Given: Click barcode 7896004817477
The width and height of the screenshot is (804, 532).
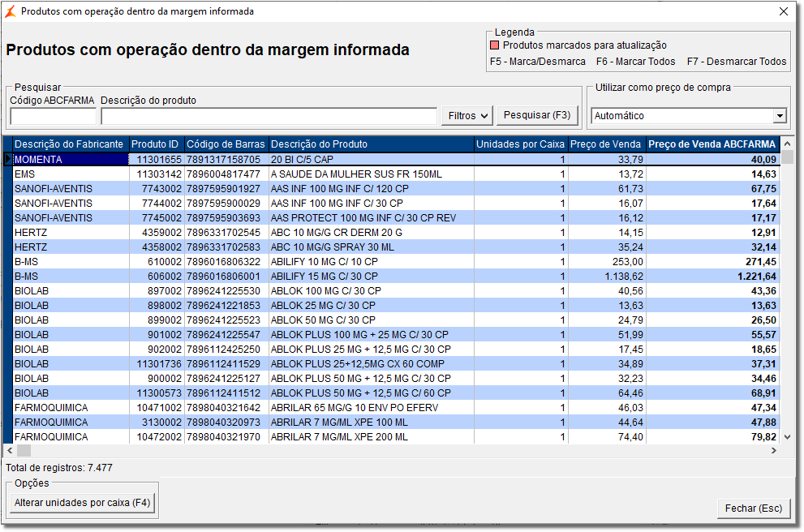Looking at the screenshot, I should click(x=223, y=174).
